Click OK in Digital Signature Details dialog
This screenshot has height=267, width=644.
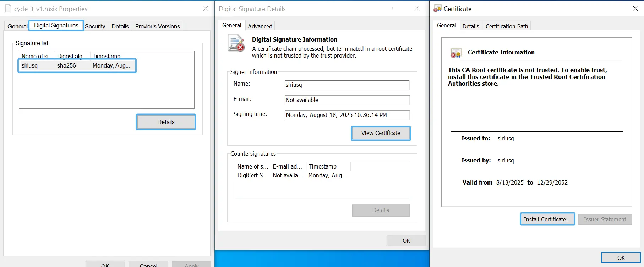pyautogui.click(x=406, y=241)
